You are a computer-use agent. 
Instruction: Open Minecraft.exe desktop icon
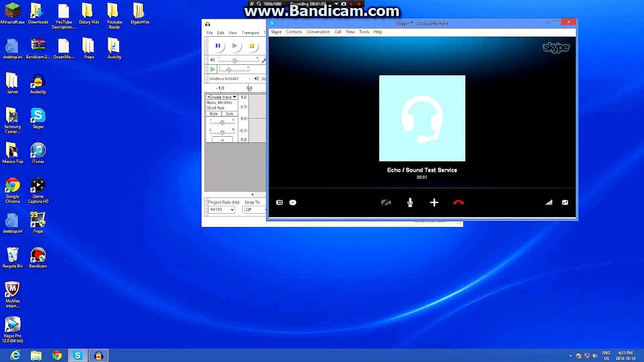(13, 14)
